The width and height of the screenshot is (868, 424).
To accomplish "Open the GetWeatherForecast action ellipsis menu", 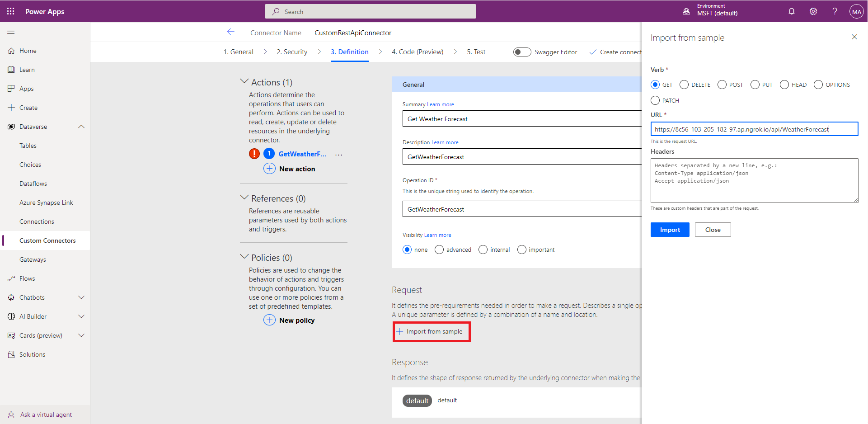I will click(x=338, y=155).
